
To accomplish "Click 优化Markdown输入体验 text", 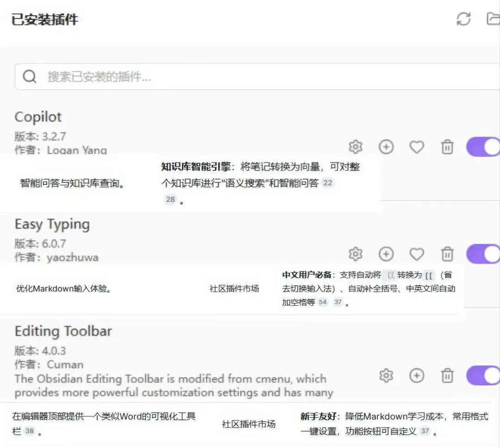I will (63, 289).
